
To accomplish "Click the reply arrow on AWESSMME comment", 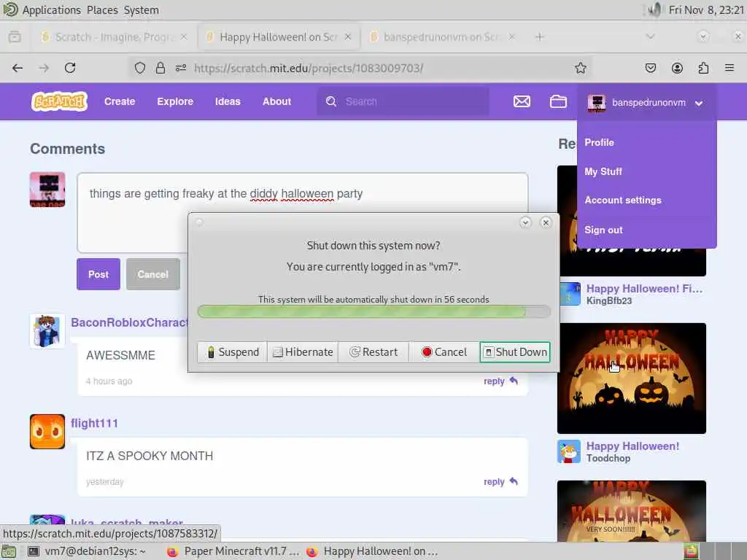I will pos(514,381).
